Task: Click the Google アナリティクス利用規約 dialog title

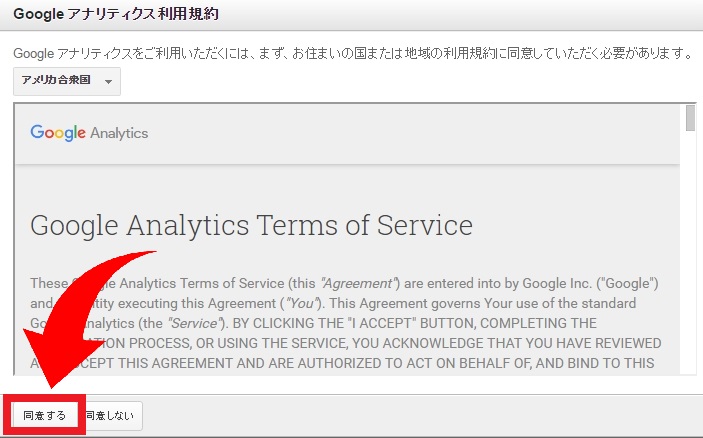Action: click(x=116, y=15)
